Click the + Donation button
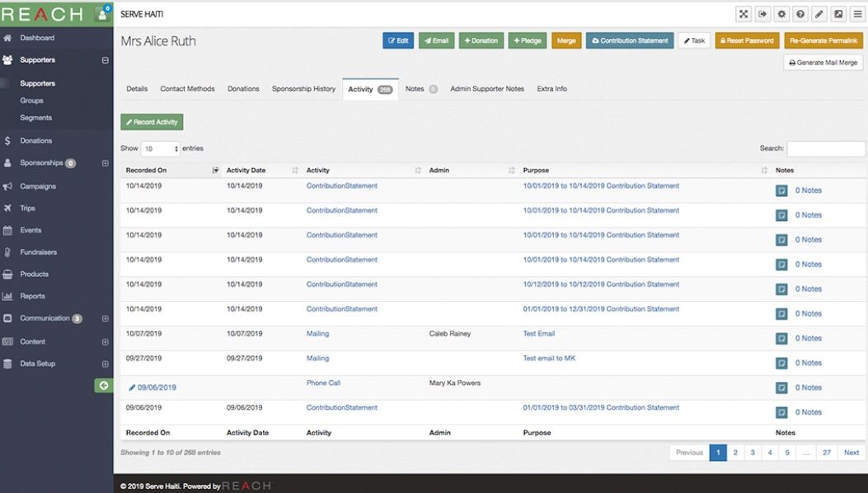Screen dimensions: 868x493 [x=481, y=40]
